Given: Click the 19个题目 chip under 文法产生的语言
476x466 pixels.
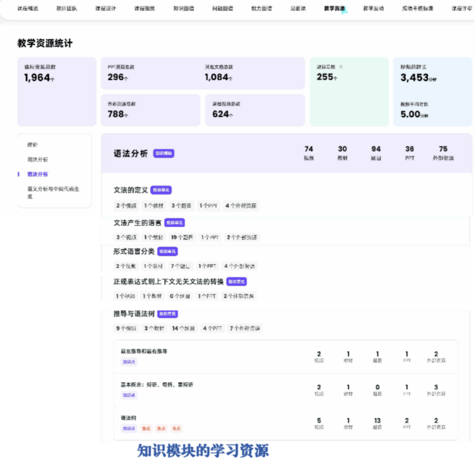Looking at the screenshot, I should (x=182, y=237).
